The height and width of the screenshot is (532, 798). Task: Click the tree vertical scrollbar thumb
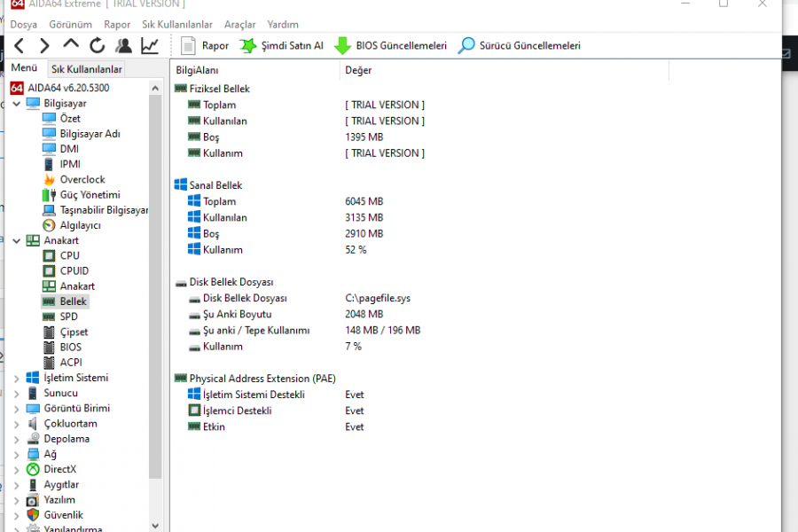click(155, 286)
